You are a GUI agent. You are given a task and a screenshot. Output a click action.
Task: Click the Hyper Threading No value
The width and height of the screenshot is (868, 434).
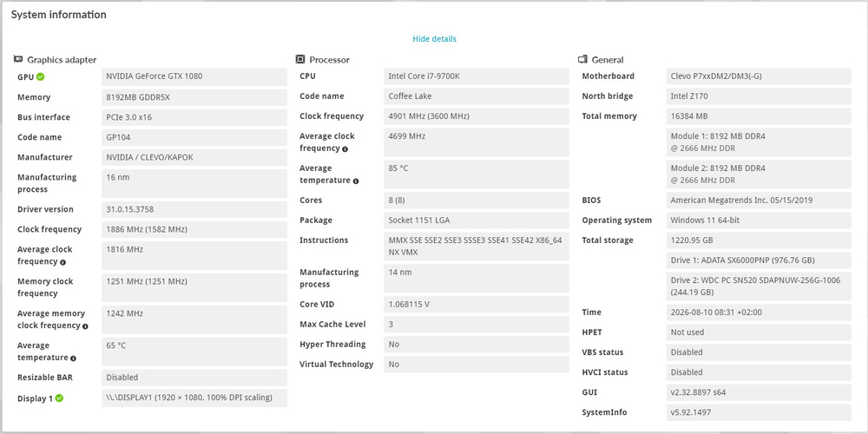[x=477, y=345]
